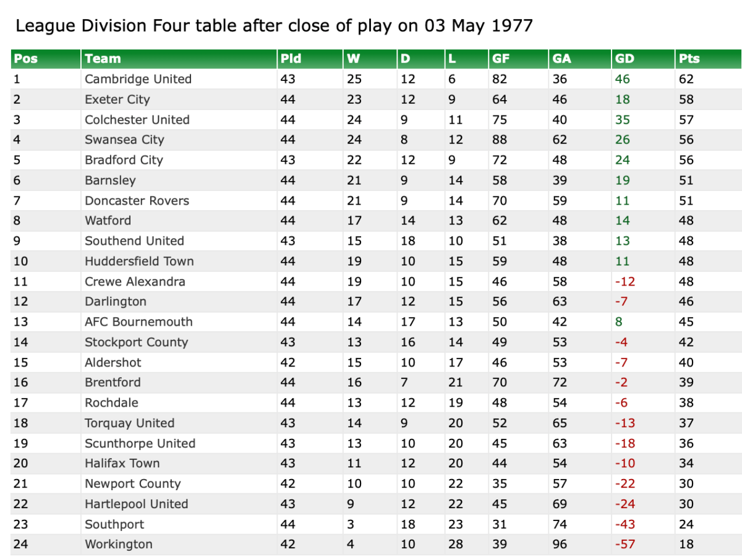
Task: Click the Huddersfield Town team name
Action: click(139, 261)
